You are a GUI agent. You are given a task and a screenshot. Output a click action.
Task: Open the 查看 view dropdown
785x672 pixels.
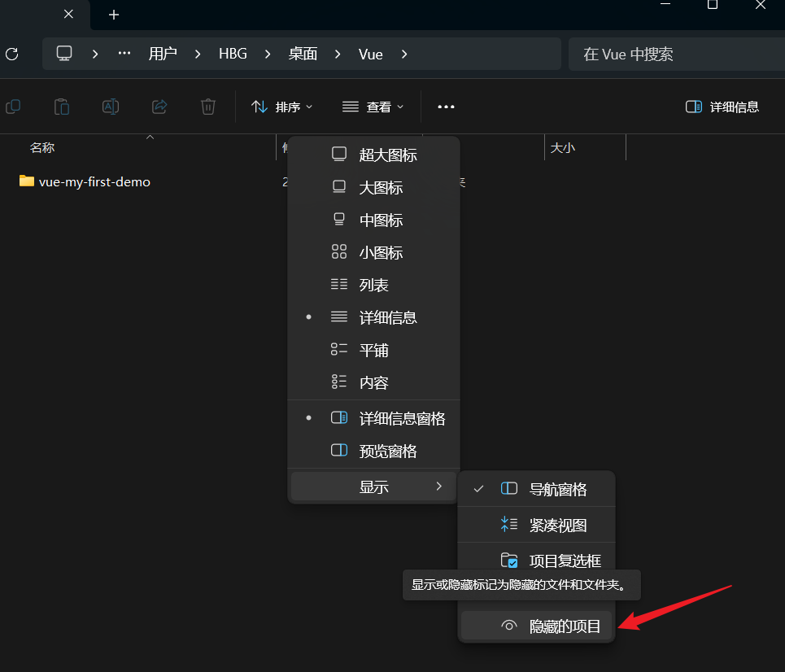[x=373, y=107]
